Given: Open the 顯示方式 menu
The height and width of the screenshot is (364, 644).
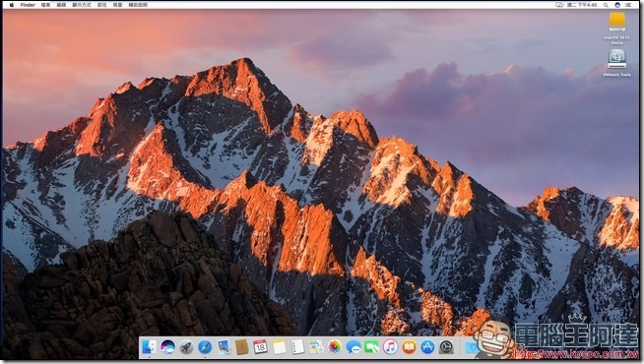Looking at the screenshot, I should tap(82, 5).
